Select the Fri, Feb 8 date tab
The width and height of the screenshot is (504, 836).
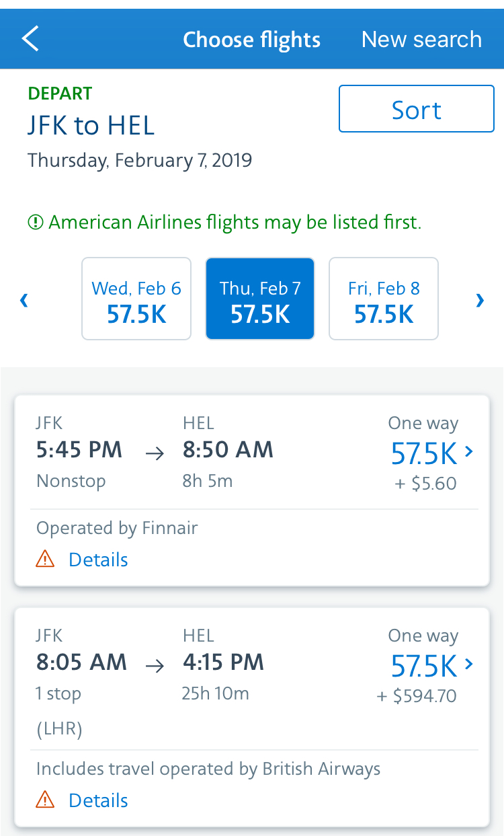point(384,299)
